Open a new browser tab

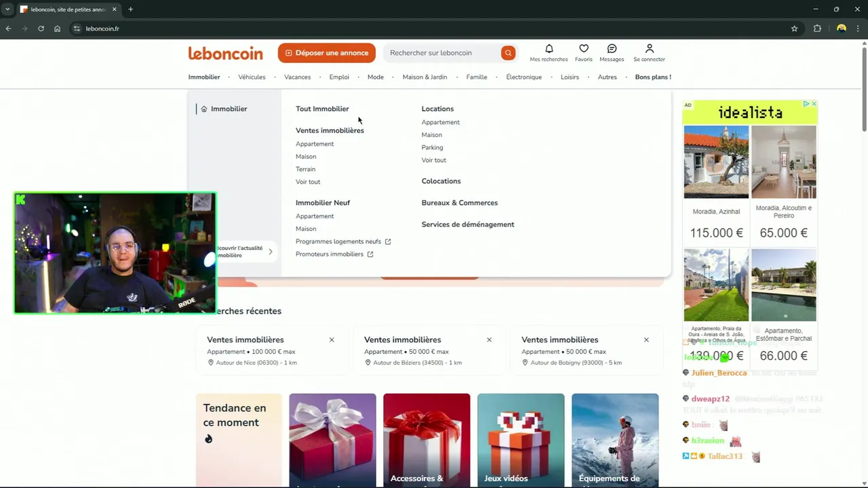[x=131, y=9]
